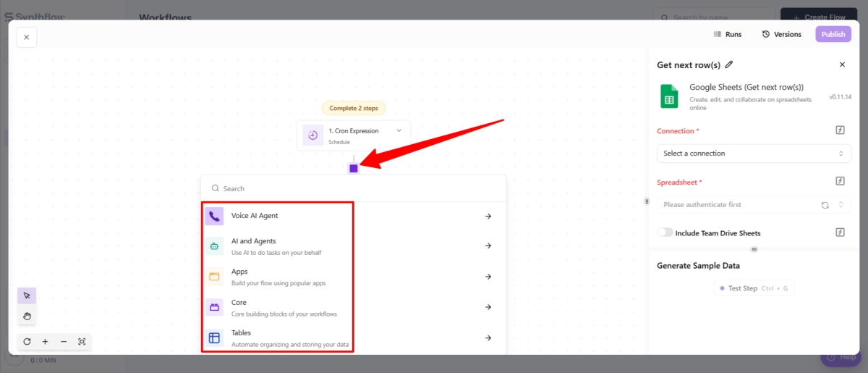The width and height of the screenshot is (868, 373).
Task: Open the Select a connection dropdown
Action: [753, 154]
